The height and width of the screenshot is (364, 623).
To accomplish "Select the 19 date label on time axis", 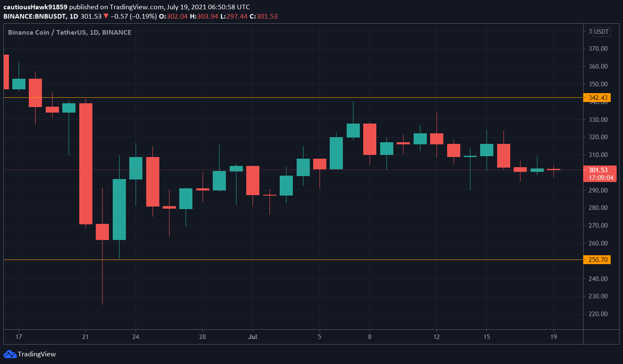I will tap(553, 337).
